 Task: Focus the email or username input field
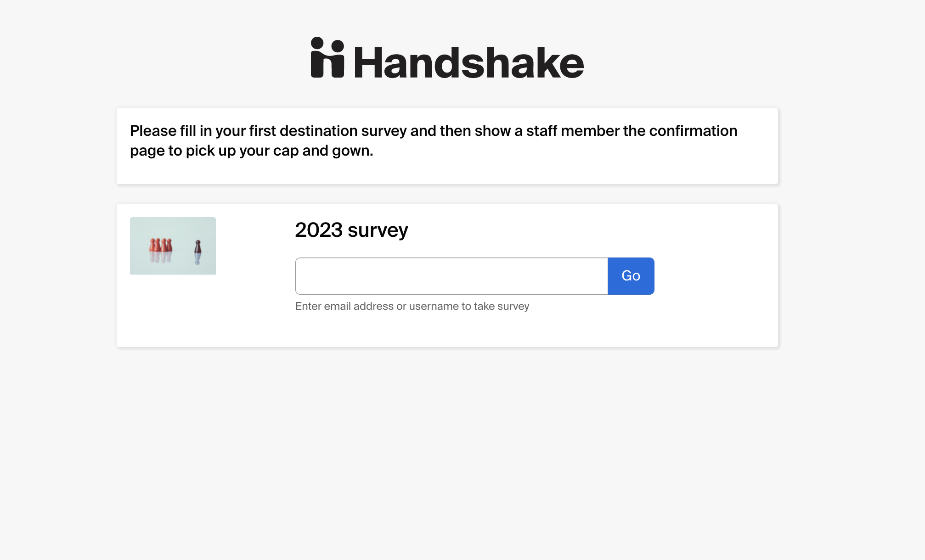coord(451,276)
